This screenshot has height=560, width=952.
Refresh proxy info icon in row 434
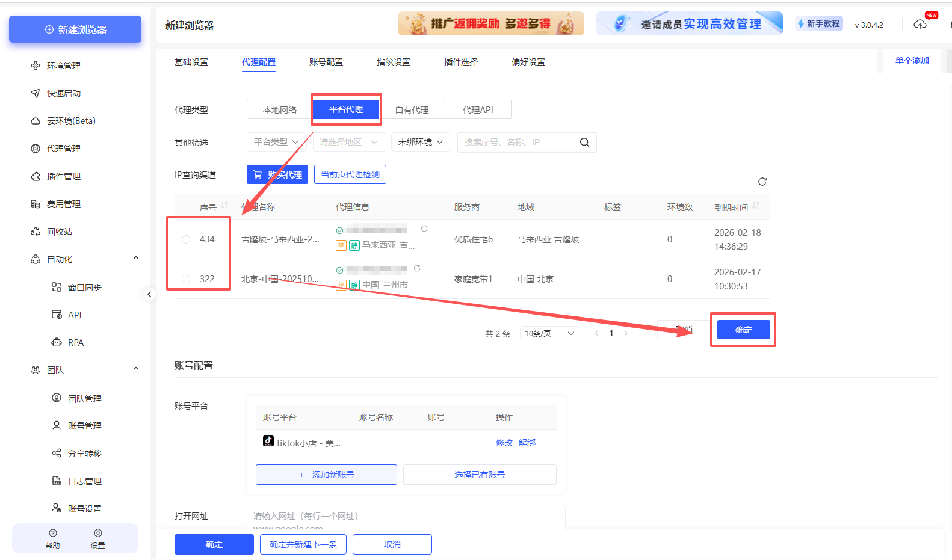[424, 229]
